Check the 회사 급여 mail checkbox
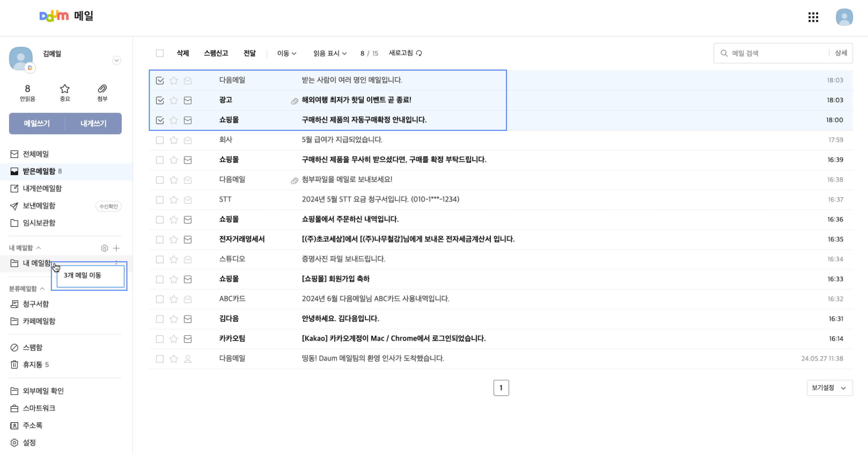Image resolution: width=868 pixels, height=454 pixels. click(x=160, y=140)
